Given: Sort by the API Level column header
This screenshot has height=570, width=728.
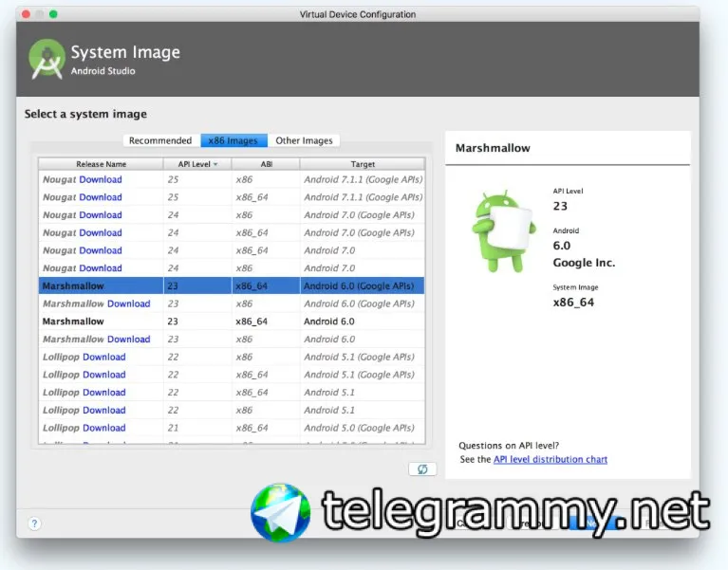Looking at the screenshot, I should 197,164.
